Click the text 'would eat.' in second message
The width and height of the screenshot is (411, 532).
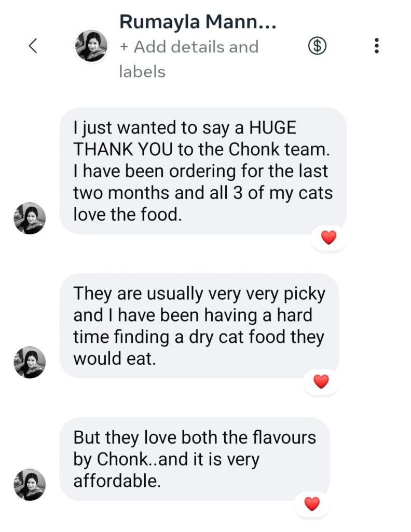pyautogui.click(x=115, y=358)
